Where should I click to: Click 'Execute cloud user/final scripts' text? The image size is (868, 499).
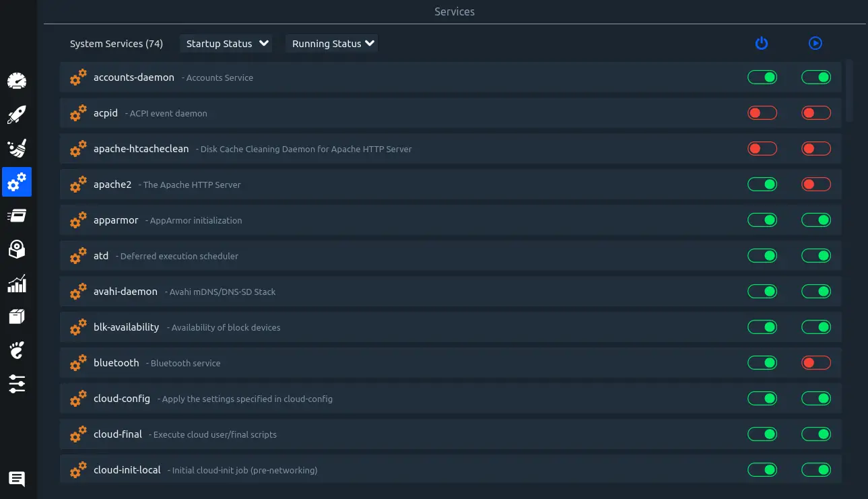pos(215,434)
